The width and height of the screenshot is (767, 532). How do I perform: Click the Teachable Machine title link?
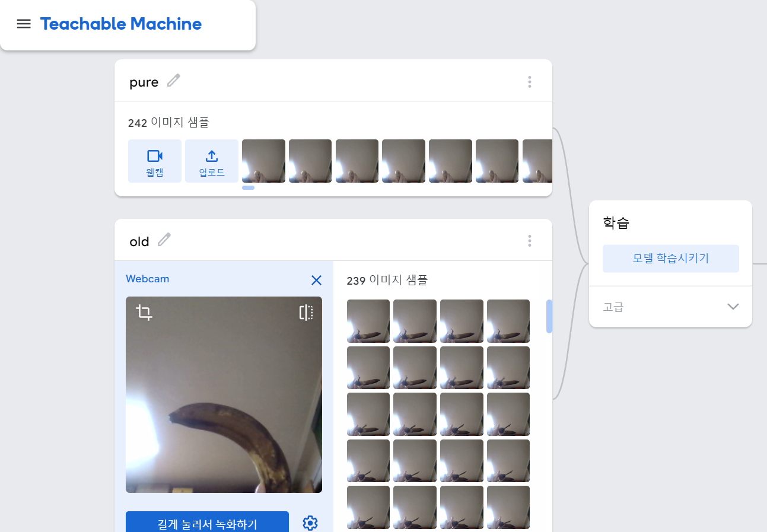click(120, 24)
